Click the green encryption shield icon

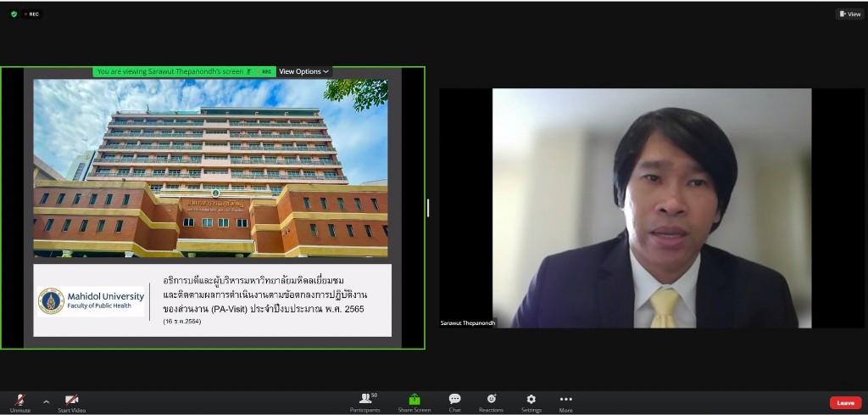pyautogui.click(x=14, y=14)
